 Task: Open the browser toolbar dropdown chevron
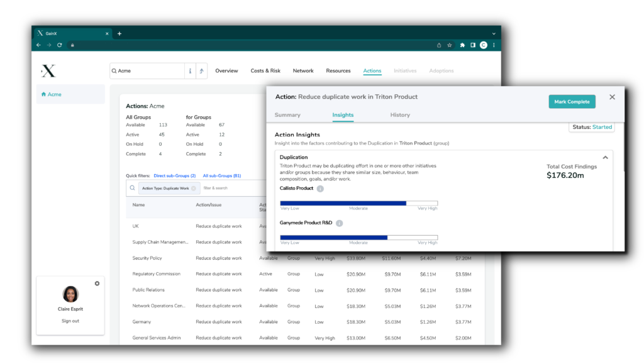[x=494, y=33]
